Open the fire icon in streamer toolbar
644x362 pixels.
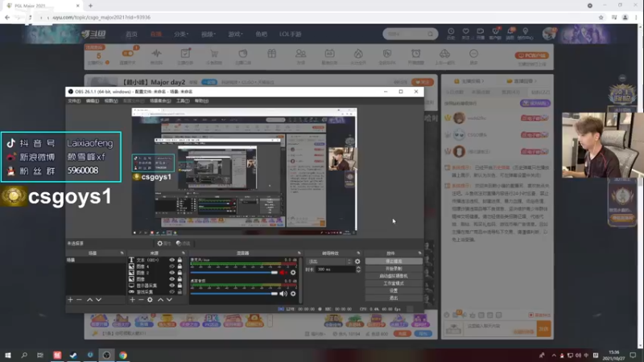coord(358,54)
